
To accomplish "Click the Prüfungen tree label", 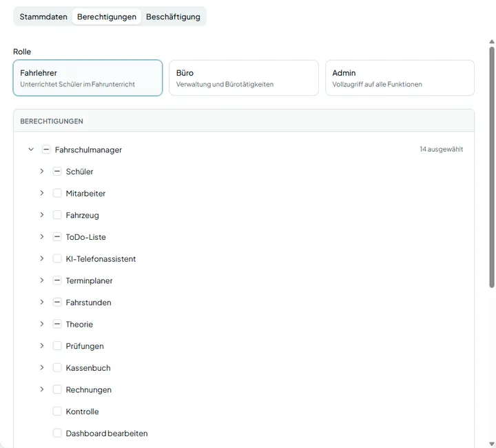I will pos(85,346).
